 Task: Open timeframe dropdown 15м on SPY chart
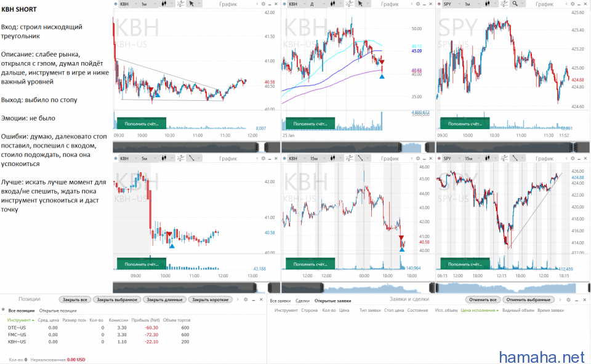coord(472,159)
